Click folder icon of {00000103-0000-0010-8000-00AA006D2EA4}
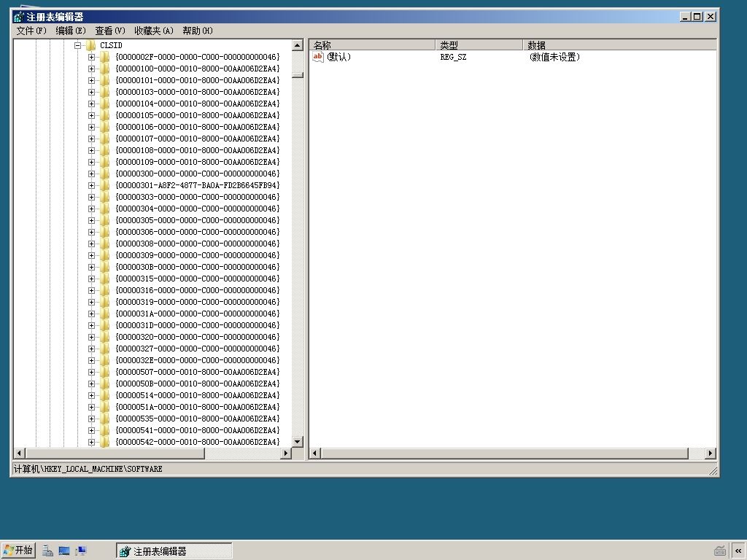 tap(105, 92)
